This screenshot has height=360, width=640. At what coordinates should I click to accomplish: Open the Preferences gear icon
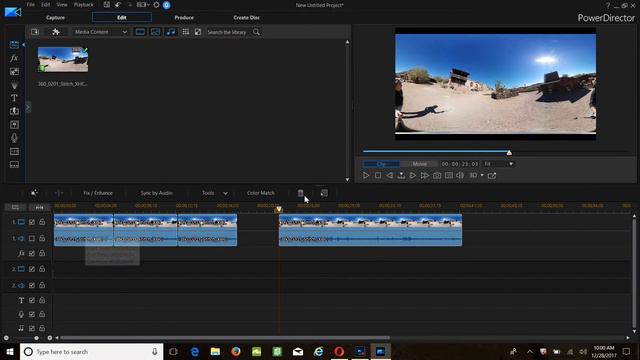156,5
